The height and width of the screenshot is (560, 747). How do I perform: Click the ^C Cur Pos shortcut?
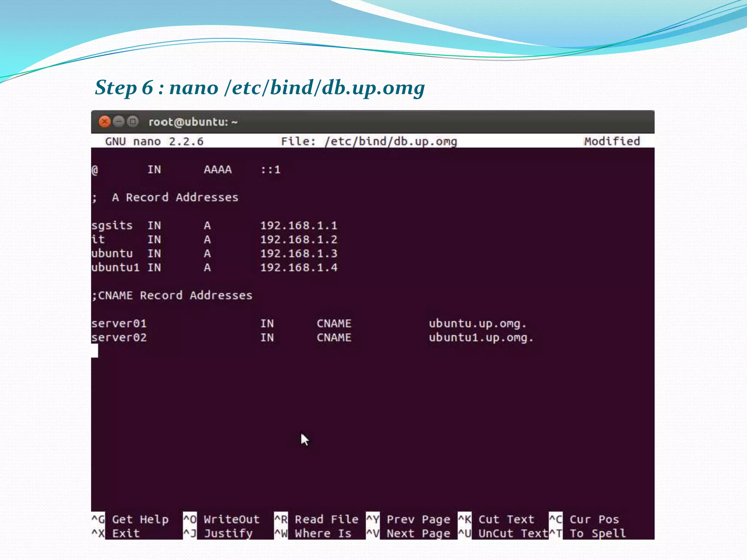[x=584, y=519]
